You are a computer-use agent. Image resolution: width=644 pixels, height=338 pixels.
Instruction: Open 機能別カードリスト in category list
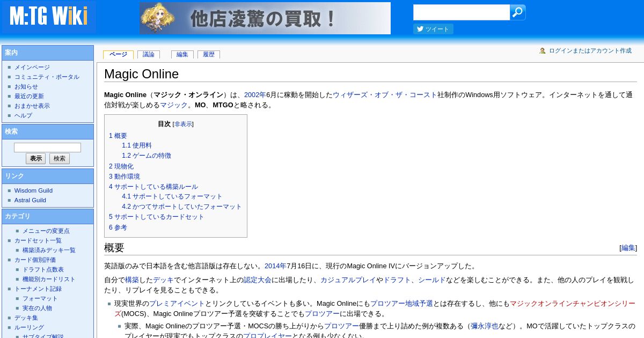[49, 279]
